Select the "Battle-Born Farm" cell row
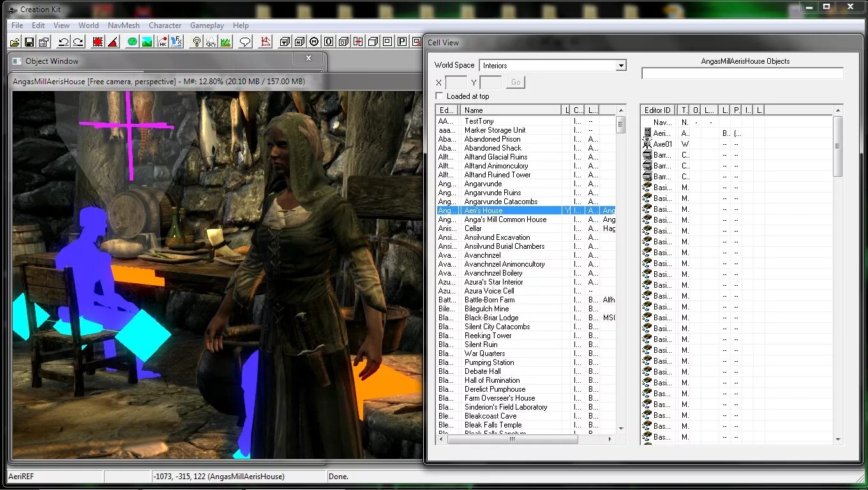 (526, 300)
